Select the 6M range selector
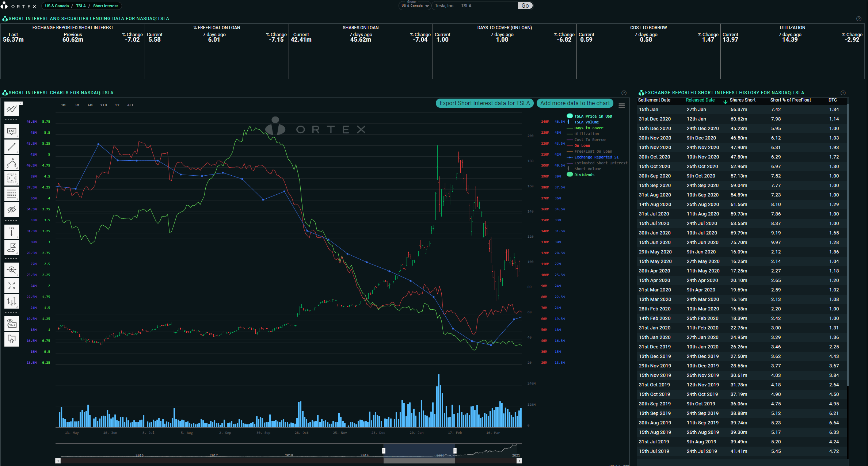Screen dimensions: 868x466 90,105
